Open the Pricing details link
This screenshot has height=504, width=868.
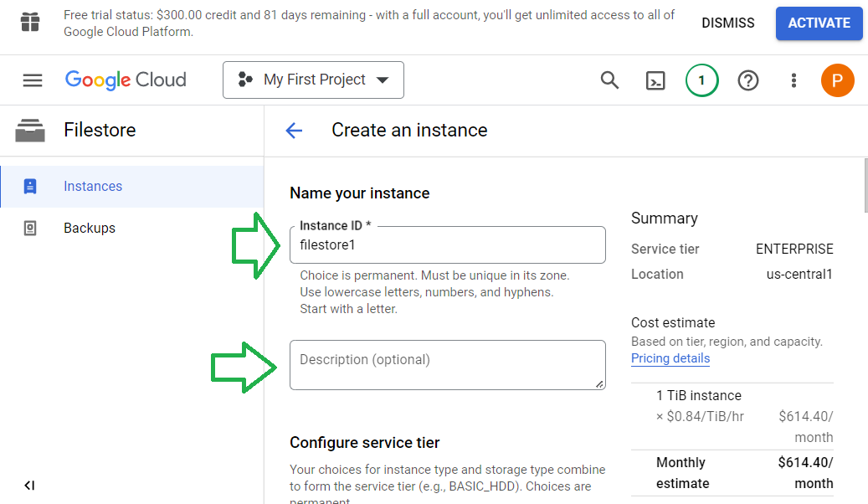pyautogui.click(x=670, y=358)
